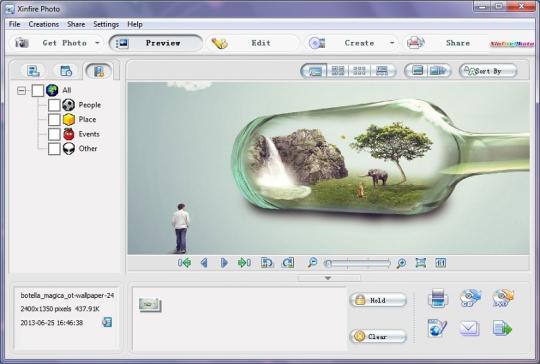Switch to filmstrip view mode
The height and width of the screenshot is (364, 540).
pyautogui.click(x=382, y=71)
